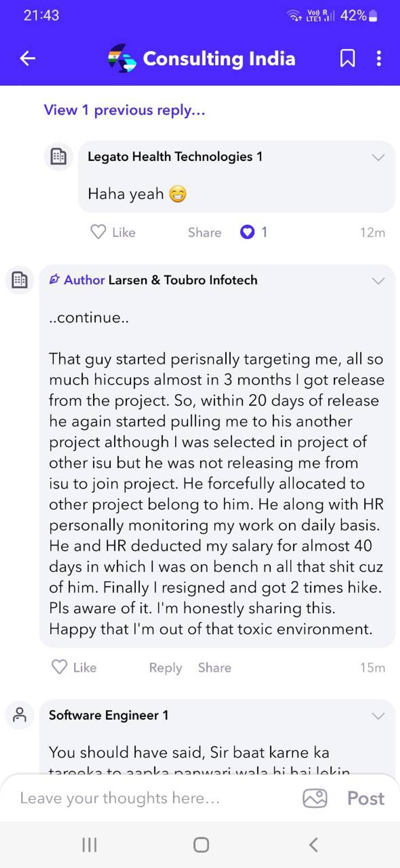Bookmark this Consulting India post
Viewport: 400px width, 868px height.
[x=347, y=58]
